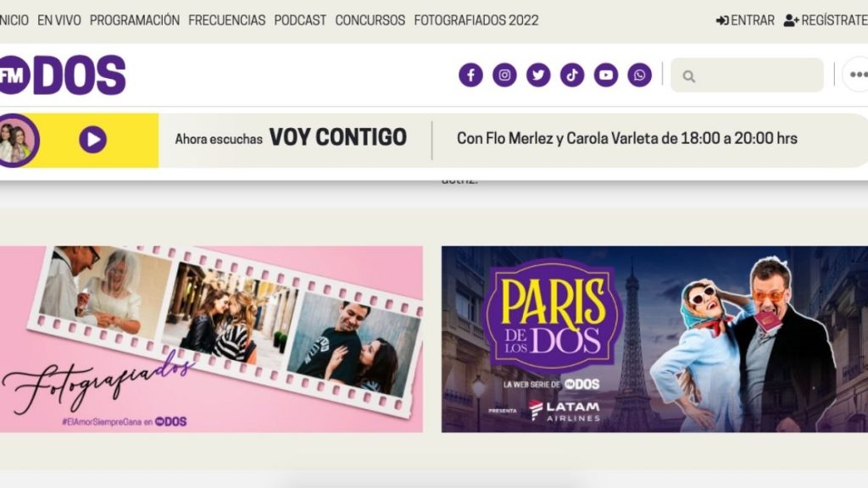Image resolution: width=868 pixels, height=488 pixels.
Task: Open the Paris de los Dos banner
Action: (x=654, y=339)
